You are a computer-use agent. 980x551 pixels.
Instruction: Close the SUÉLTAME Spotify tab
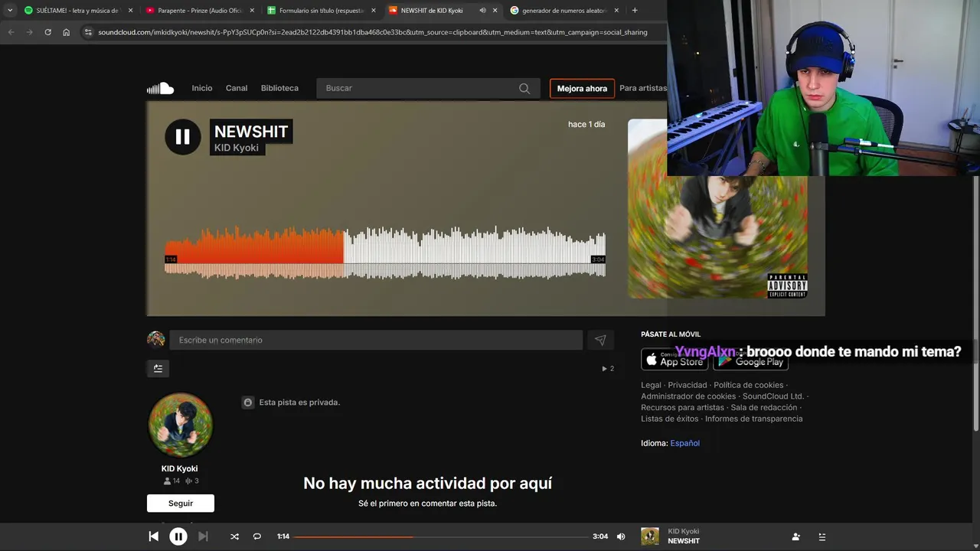(x=130, y=10)
